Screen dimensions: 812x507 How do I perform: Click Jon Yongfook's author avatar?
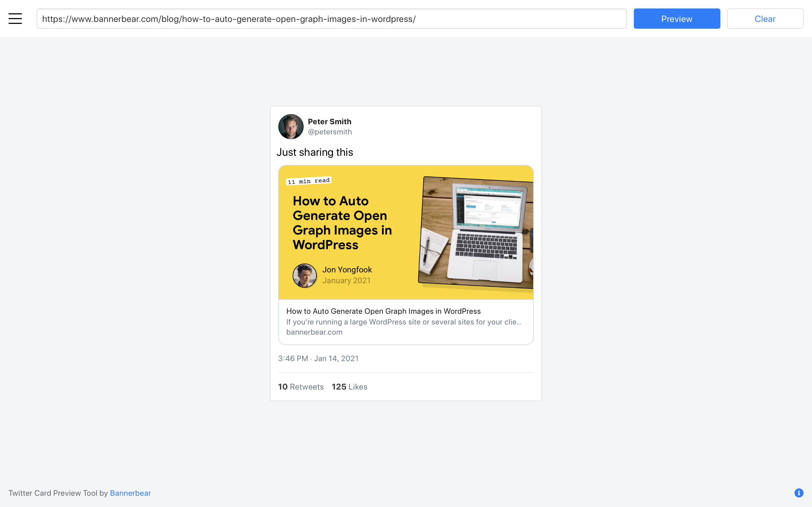tap(305, 275)
